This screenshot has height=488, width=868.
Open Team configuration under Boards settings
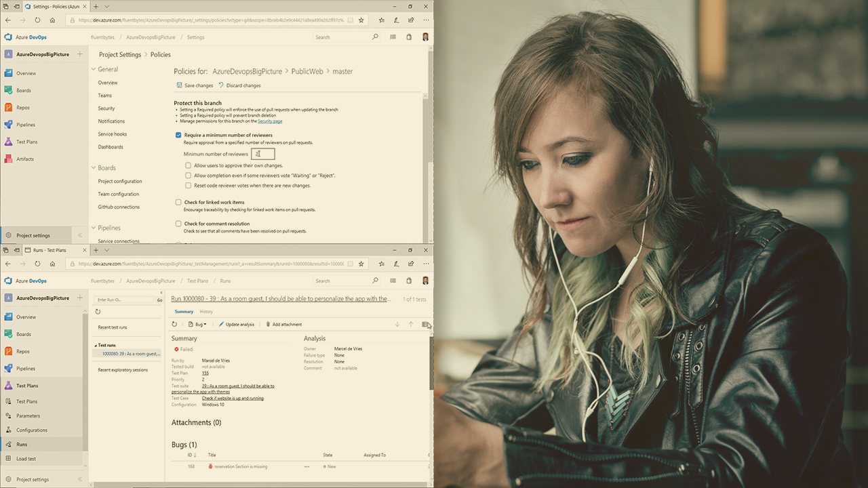[x=119, y=194]
